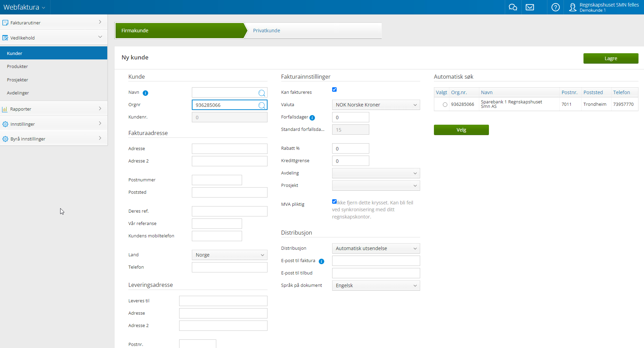Click into the Postnummer input field
644x348 pixels.
click(x=217, y=180)
